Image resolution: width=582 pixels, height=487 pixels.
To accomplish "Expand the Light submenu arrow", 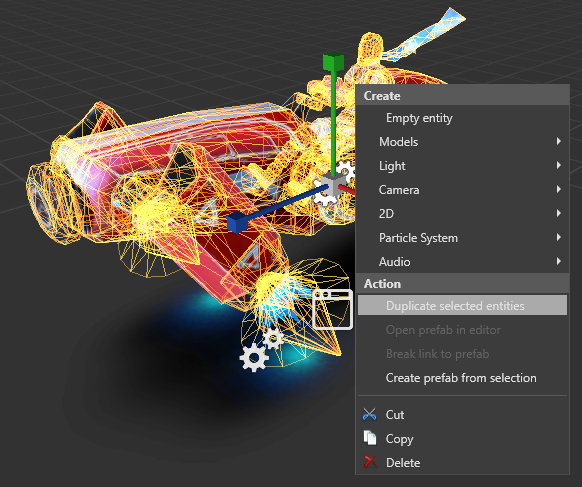I will coord(559,166).
